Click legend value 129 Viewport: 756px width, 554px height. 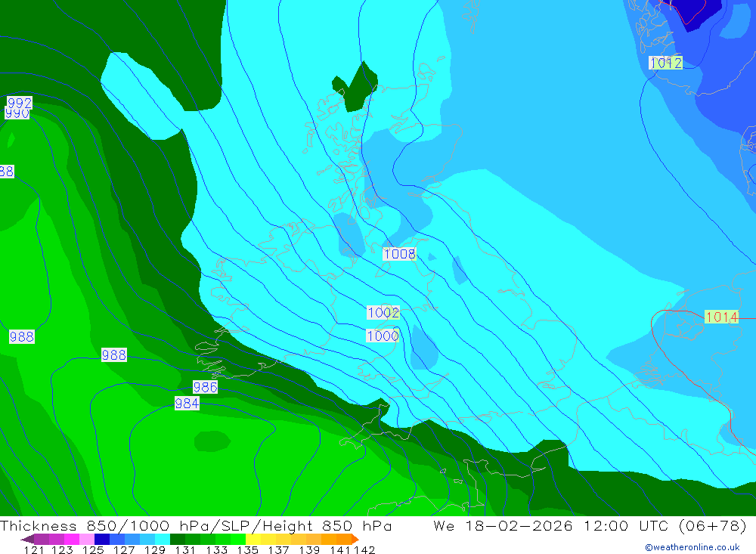click(154, 550)
